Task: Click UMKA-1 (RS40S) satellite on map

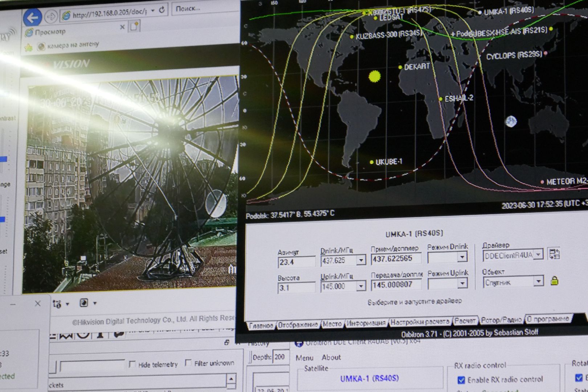Action: [480, 13]
